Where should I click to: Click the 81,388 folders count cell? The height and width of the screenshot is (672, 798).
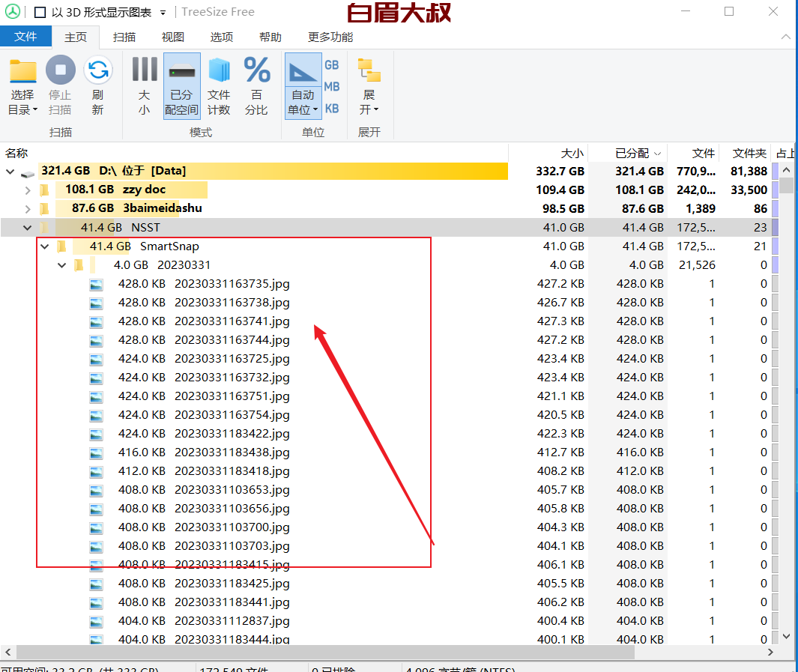pyautogui.click(x=749, y=172)
